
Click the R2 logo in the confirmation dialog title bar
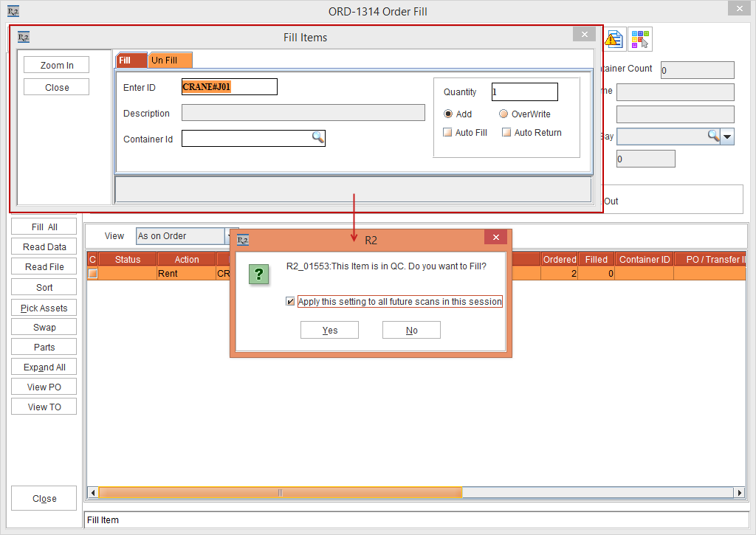click(x=243, y=240)
